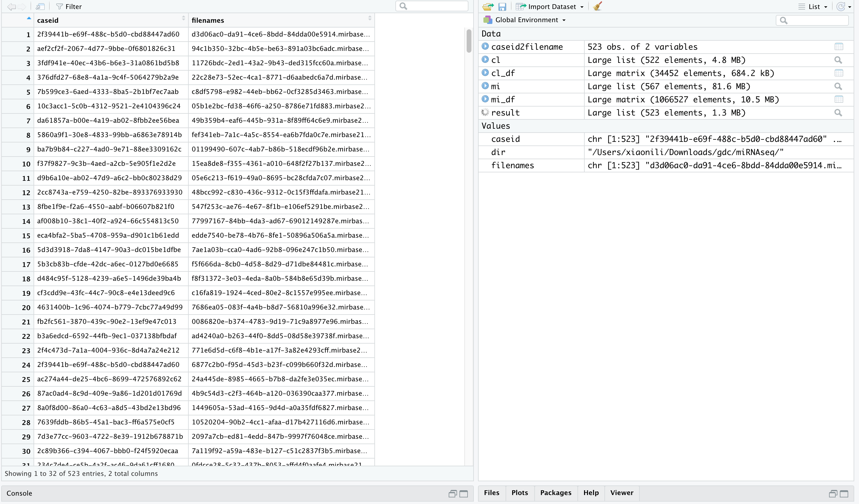The width and height of the screenshot is (859, 504).
Task: Click the Console pane title
Action: tap(19, 494)
